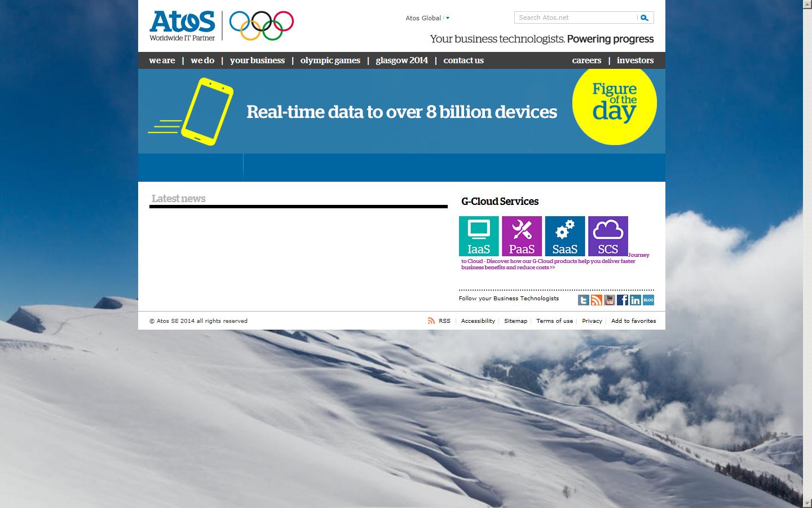Image resolution: width=812 pixels, height=508 pixels.
Task: Expand the 'we do' navigation menu
Action: pyautogui.click(x=202, y=60)
